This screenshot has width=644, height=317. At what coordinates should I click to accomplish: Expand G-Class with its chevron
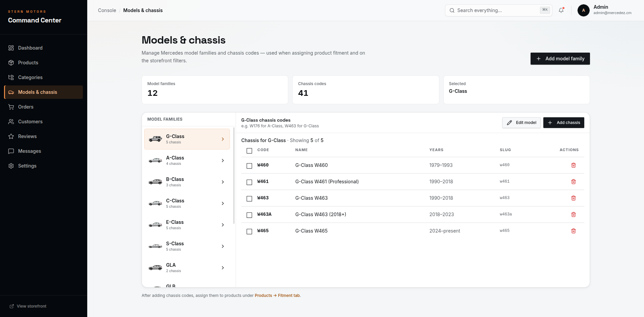click(223, 139)
